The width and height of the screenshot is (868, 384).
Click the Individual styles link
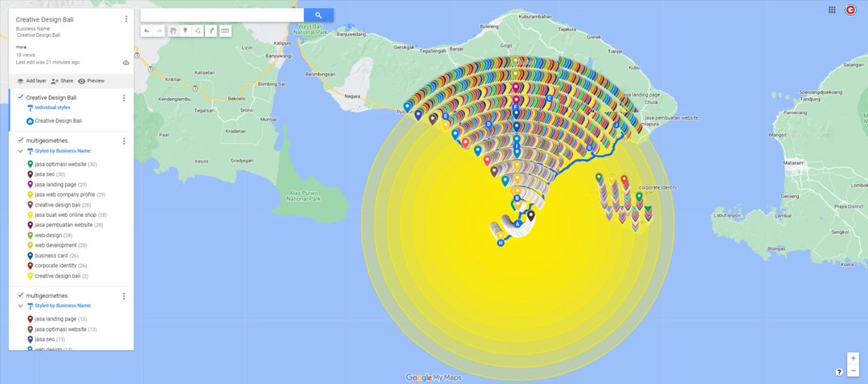(52, 107)
